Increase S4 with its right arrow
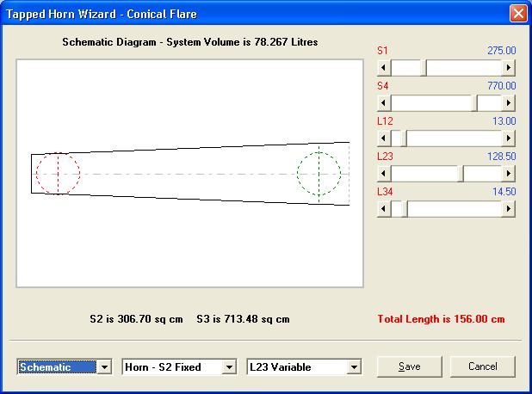Screen dimensions: 532x394 tap(508, 102)
